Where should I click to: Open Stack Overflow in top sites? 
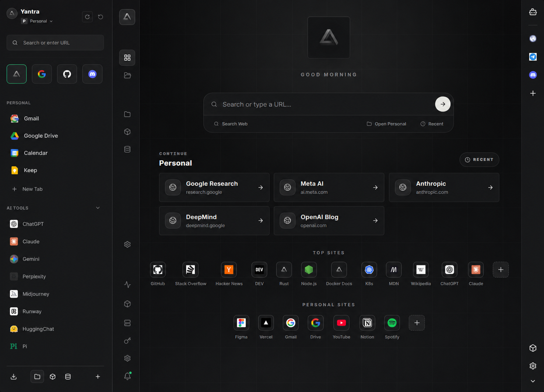point(190,270)
